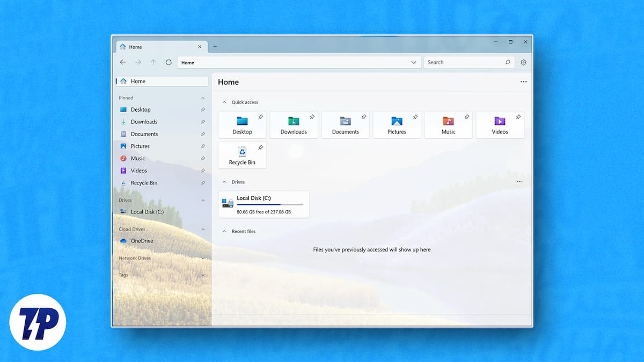The image size is (644, 362).
Task: Expand the Network Drives sidebar section
Action: (203, 258)
